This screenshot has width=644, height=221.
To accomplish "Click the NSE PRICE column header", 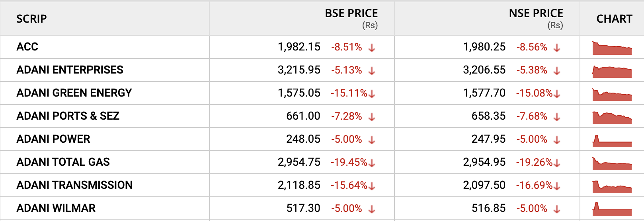I will (536, 14).
